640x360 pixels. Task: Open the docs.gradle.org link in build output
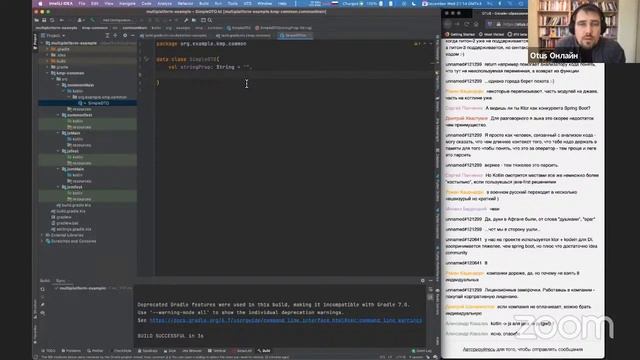coord(286,320)
